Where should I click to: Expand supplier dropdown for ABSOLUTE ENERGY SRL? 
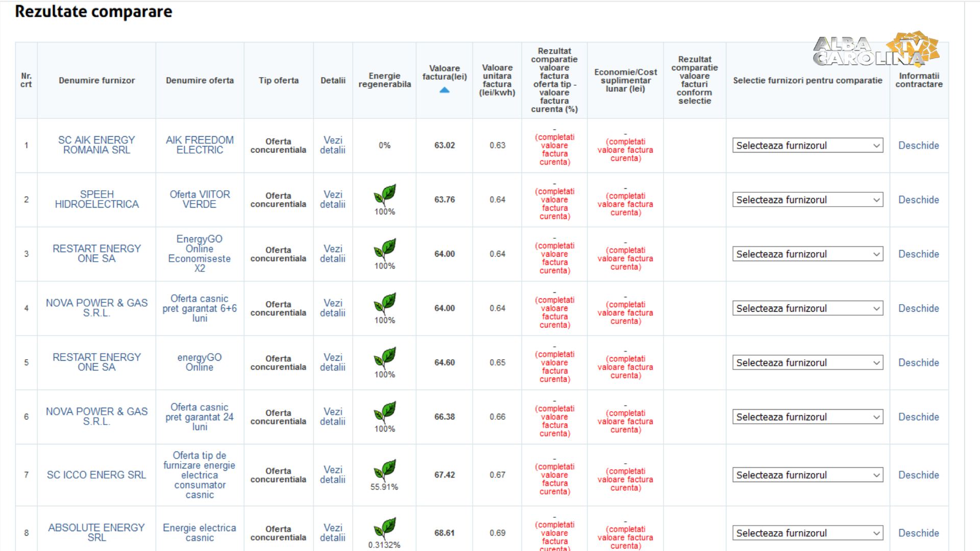pos(807,533)
